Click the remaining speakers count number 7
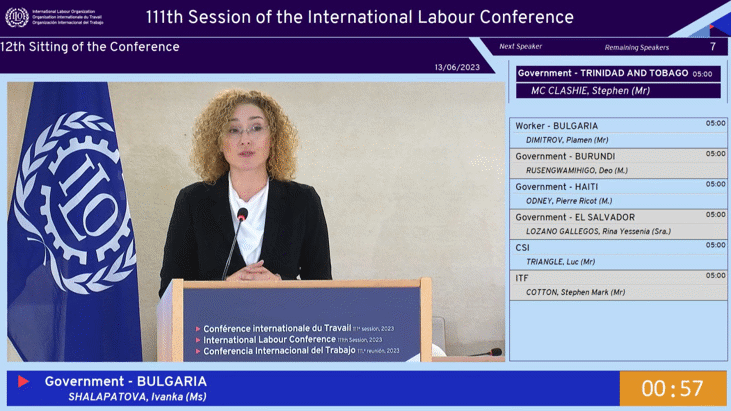Viewport: 731px width, 411px height. click(x=713, y=47)
